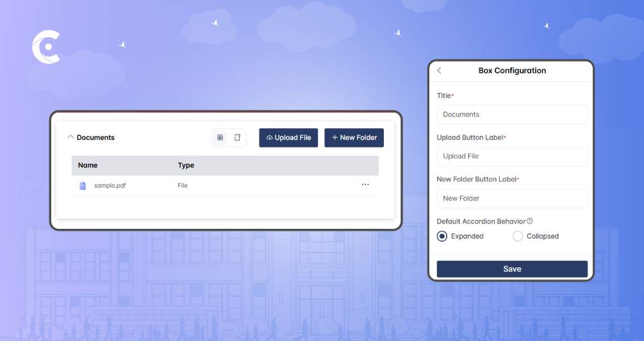
Task: Sort by the Type column header
Action: [x=186, y=165]
